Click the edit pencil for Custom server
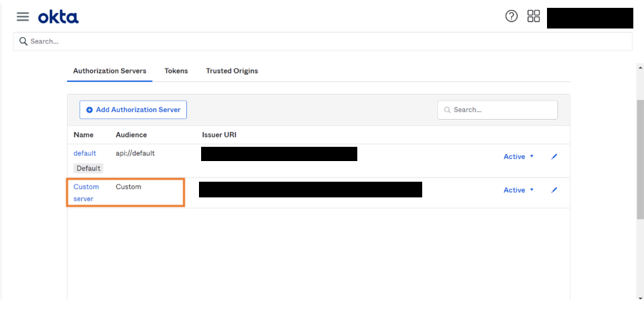 554,190
